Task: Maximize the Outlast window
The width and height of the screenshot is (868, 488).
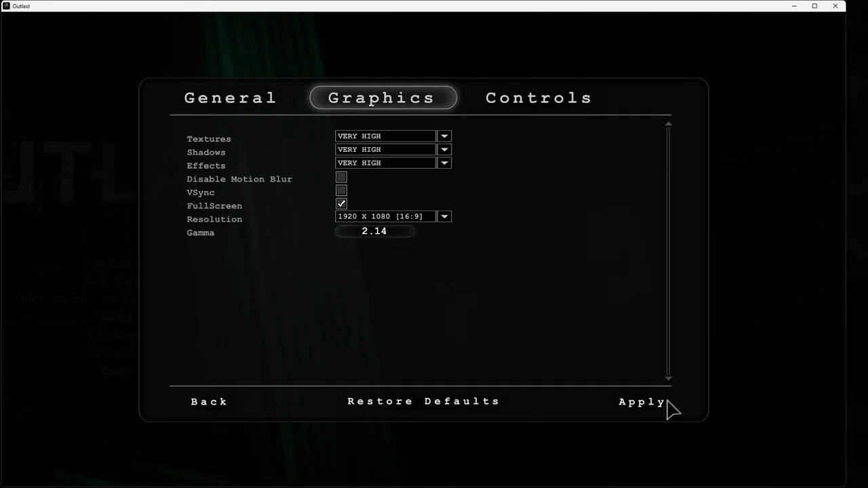Action: (x=814, y=6)
